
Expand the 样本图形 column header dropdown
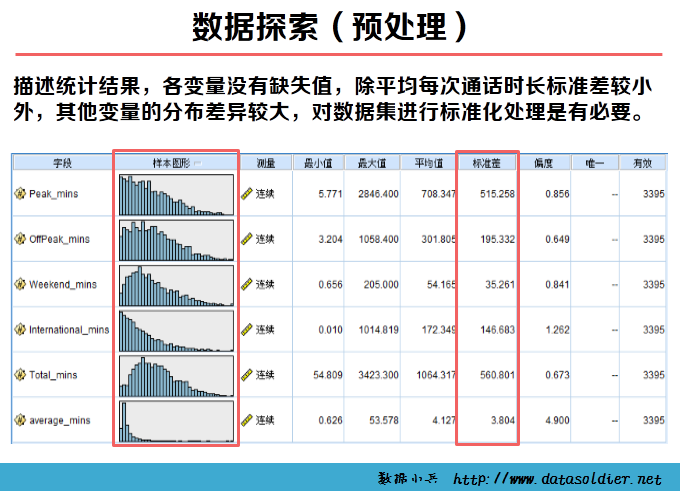point(198,163)
